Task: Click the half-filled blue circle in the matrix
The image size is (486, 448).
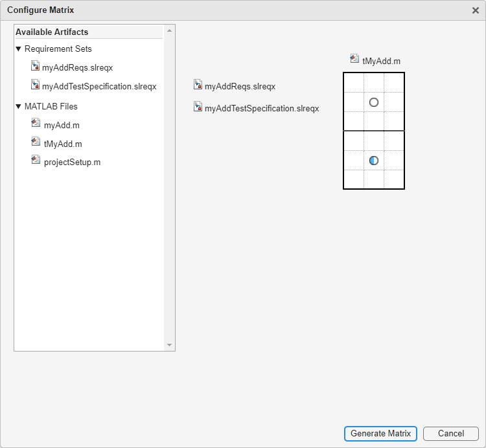Action: [374, 161]
